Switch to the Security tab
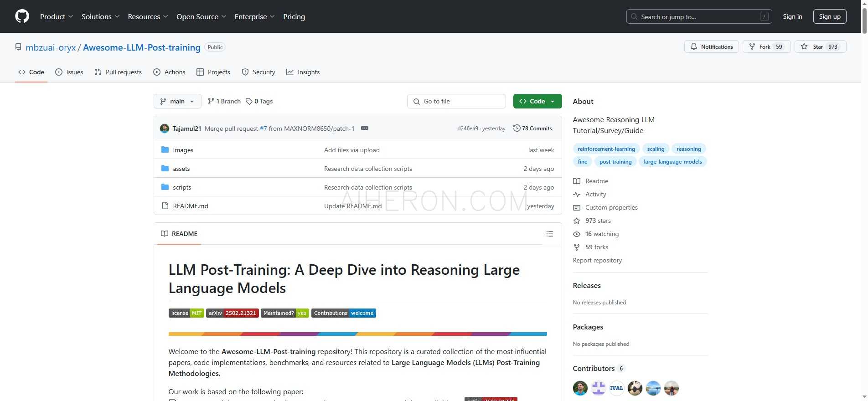The width and height of the screenshot is (868, 401). [258, 72]
